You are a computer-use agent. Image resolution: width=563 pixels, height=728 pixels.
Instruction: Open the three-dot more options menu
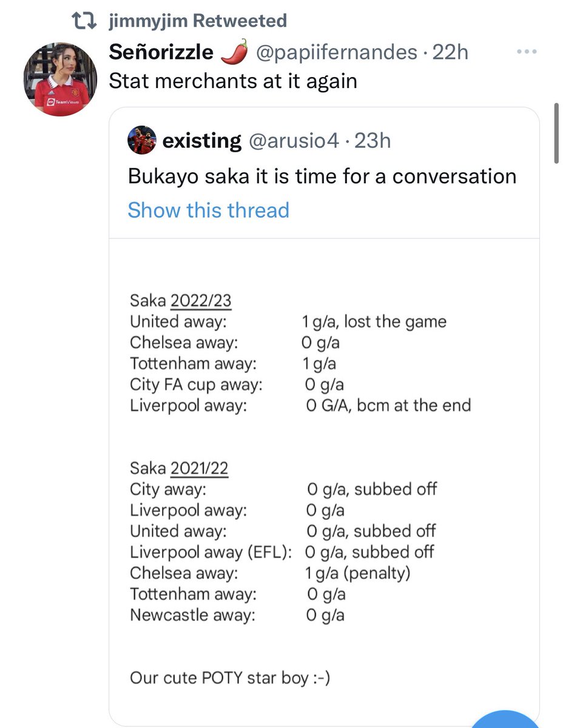[527, 52]
